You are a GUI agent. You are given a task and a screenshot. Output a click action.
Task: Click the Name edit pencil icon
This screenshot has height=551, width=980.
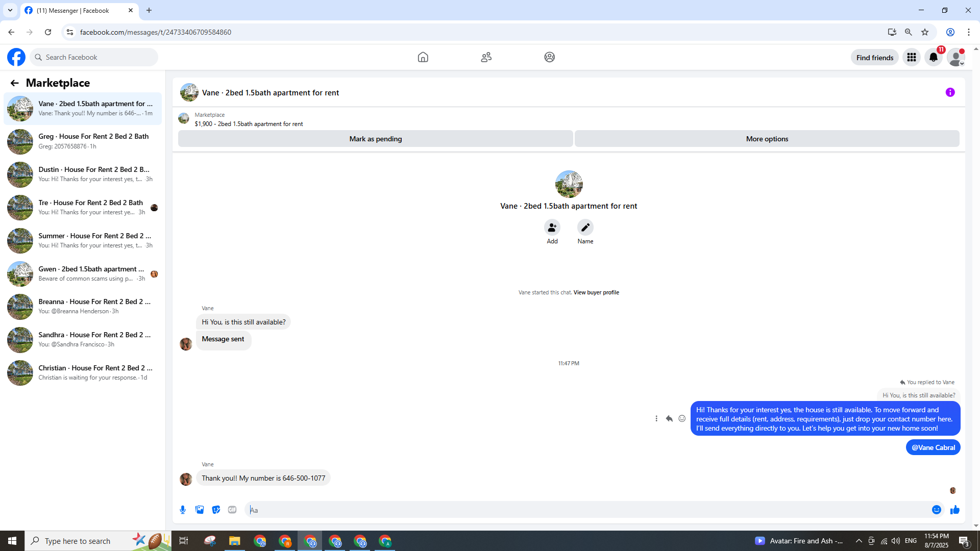pos(585,228)
